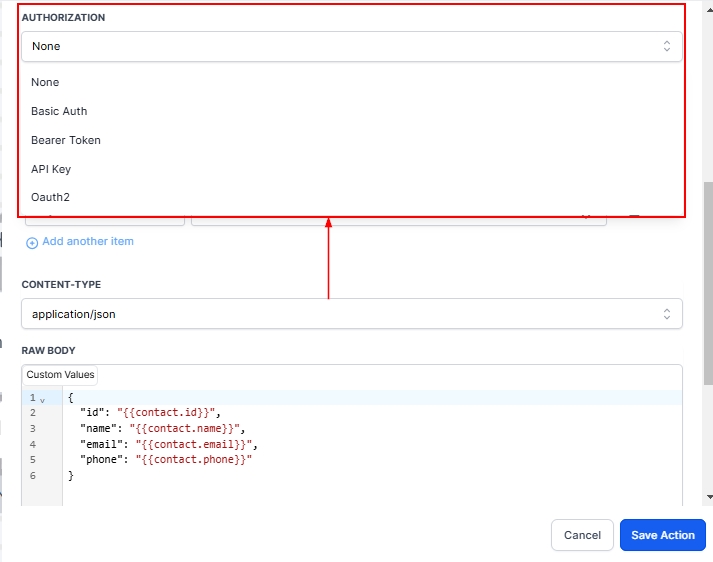This screenshot has height=562, width=713.
Task: Choose the None option in list
Action: tap(45, 82)
